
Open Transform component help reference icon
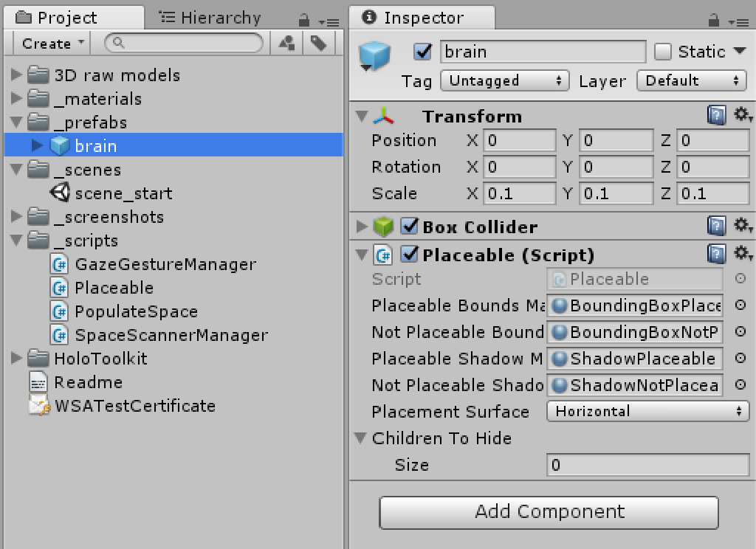[x=715, y=116]
